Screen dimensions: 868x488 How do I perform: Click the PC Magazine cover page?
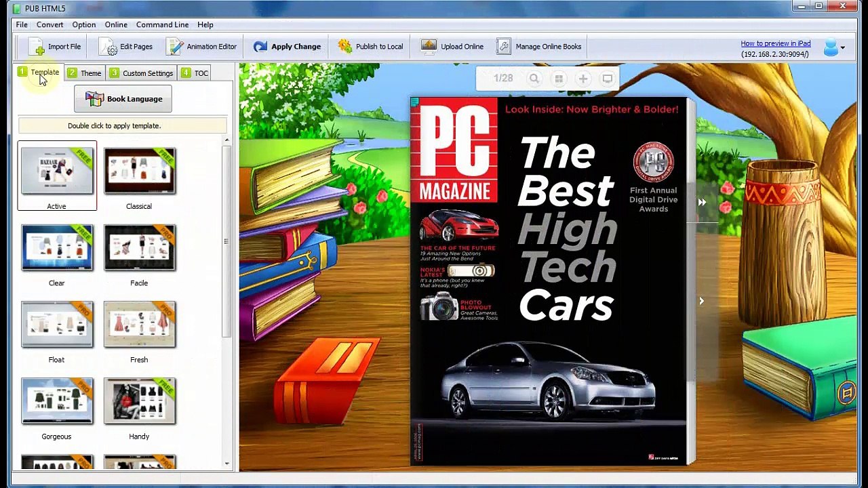(x=548, y=281)
